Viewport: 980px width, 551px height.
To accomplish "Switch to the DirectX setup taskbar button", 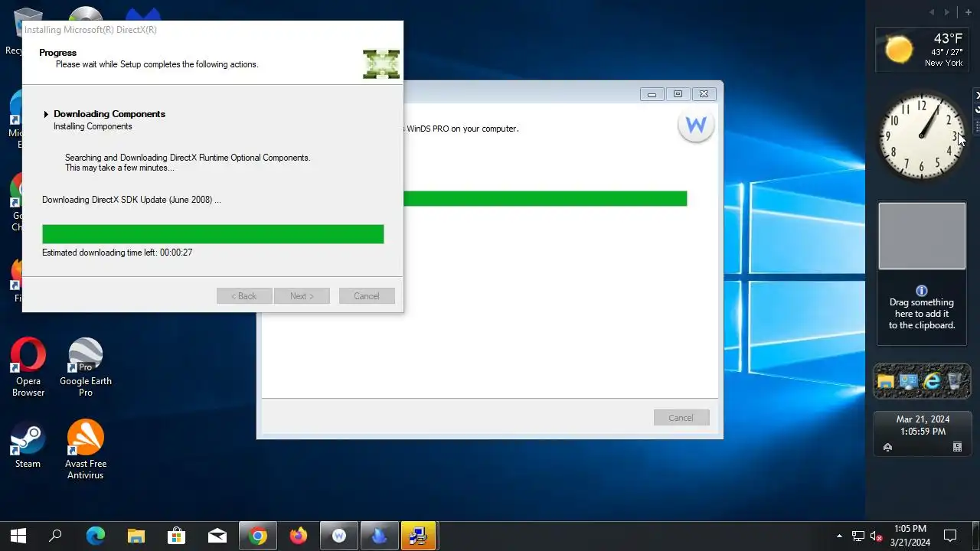I will (419, 536).
